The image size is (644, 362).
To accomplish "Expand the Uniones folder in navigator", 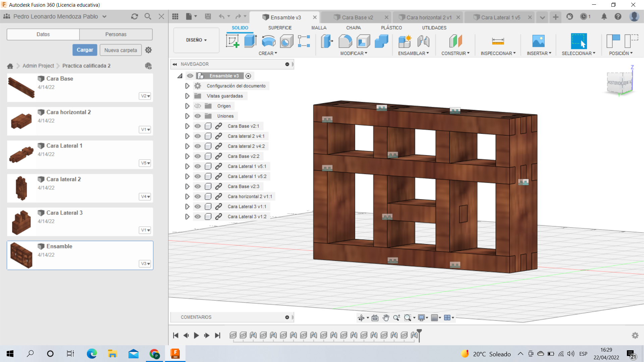I will click(x=187, y=116).
